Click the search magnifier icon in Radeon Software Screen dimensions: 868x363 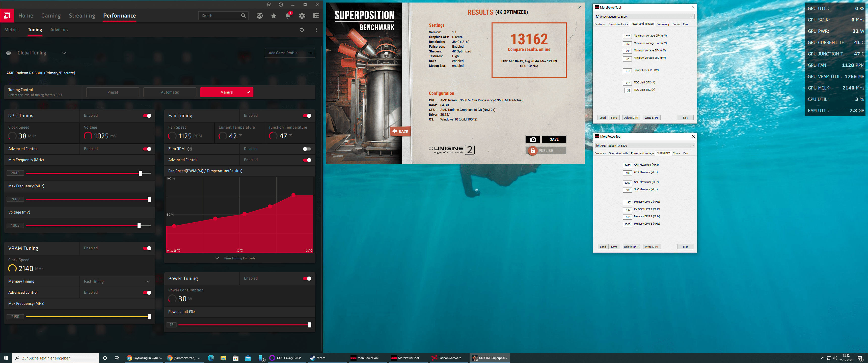[243, 15]
